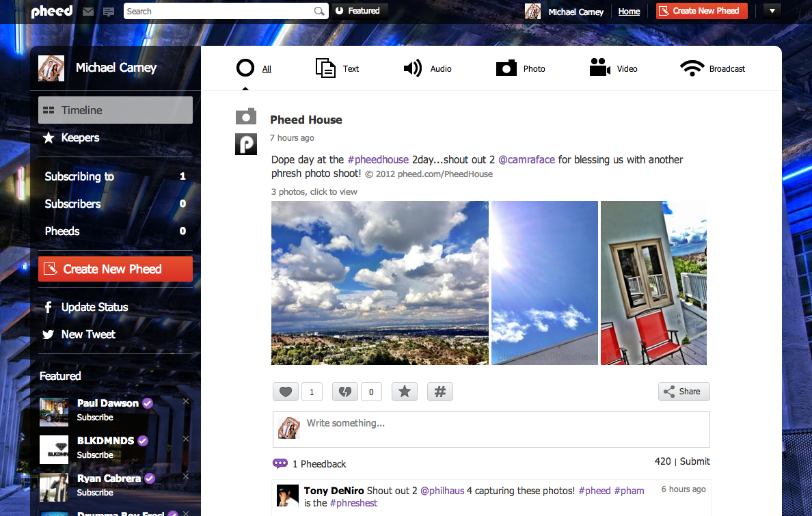Click the broken heart heartache button

(x=345, y=392)
